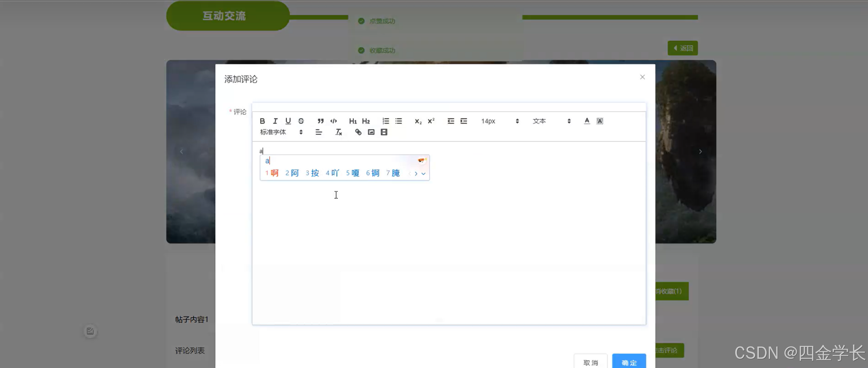Choose IME candidate 1 啊
Viewport: 868px width, 368px height.
click(272, 173)
